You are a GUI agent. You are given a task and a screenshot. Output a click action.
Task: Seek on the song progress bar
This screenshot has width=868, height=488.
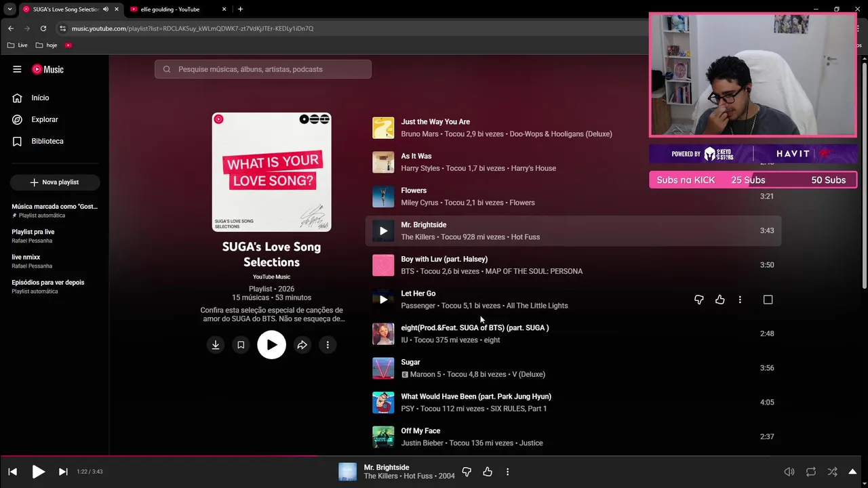(x=434, y=455)
